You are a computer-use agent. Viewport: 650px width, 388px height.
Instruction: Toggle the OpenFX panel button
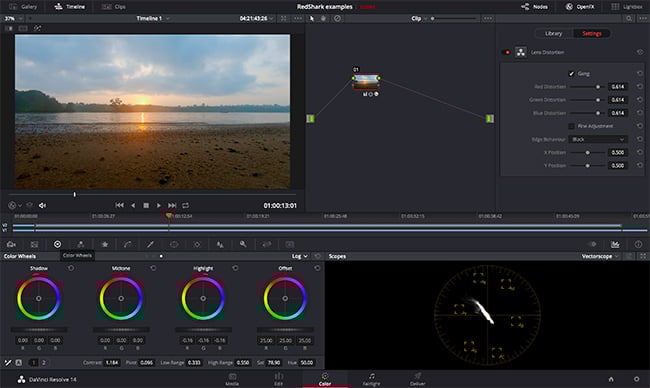[580, 7]
